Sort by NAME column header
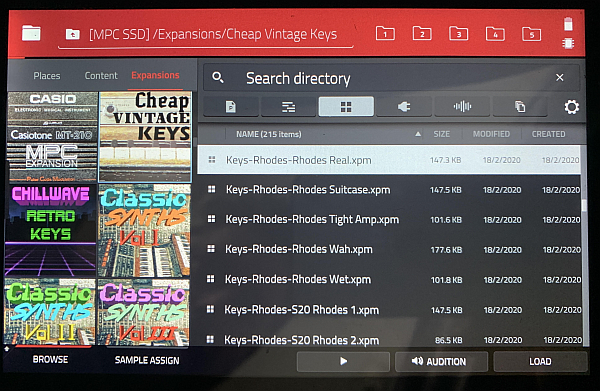 269,134
